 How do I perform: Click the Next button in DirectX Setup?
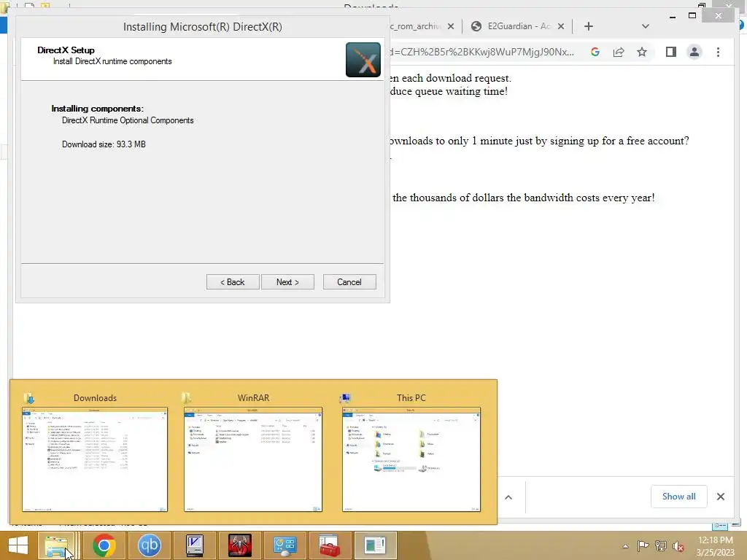(287, 282)
